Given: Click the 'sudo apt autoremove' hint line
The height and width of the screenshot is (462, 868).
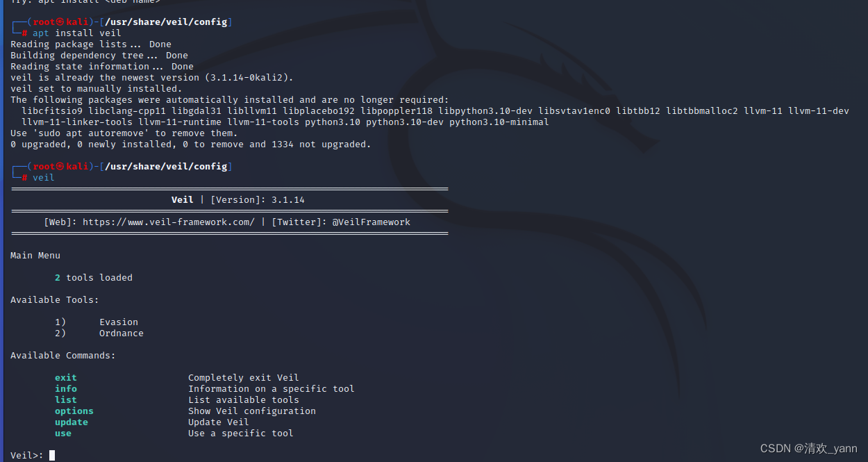Looking at the screenshot, I should pos(124,133).
